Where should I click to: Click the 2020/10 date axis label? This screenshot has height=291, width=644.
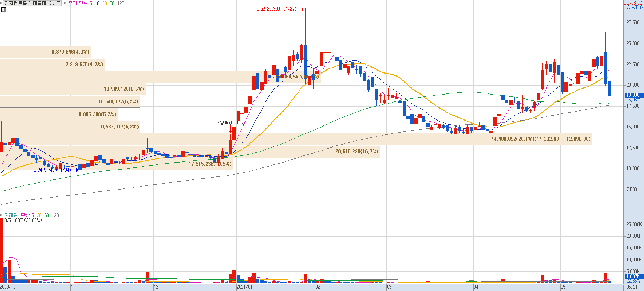[8, 287]
